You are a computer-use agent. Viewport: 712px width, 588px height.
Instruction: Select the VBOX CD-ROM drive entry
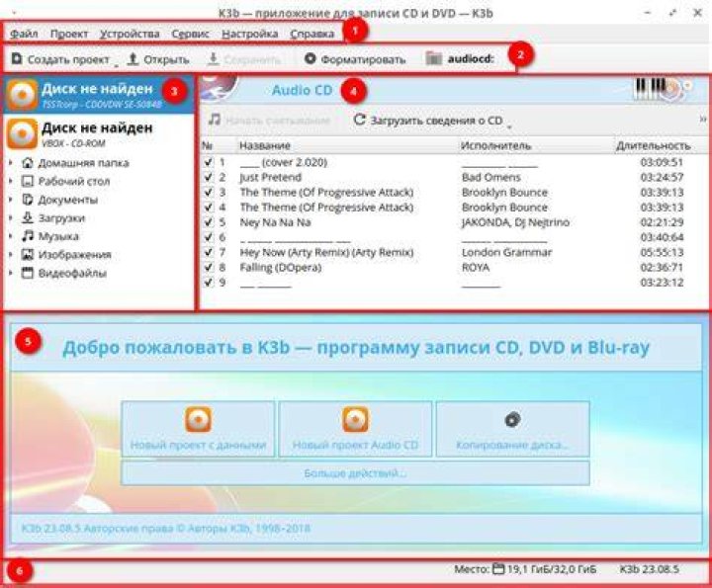coord(99,133)
